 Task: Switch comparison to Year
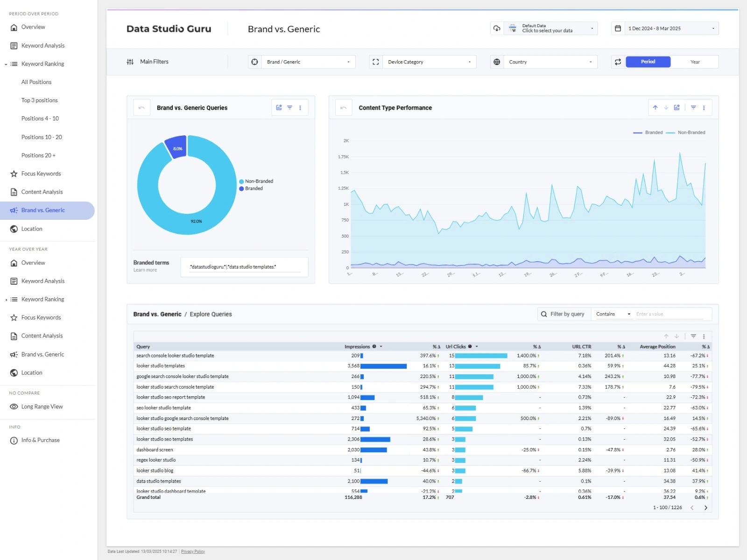pos(695,62)
